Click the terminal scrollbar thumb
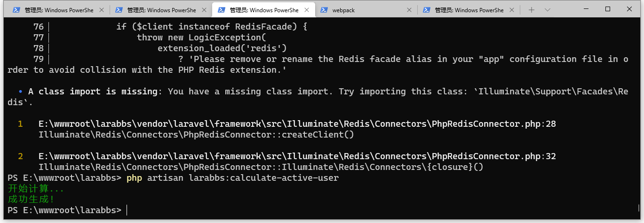Image resolution: width=644 pixels, height=223 pixels. pos(638,208)
